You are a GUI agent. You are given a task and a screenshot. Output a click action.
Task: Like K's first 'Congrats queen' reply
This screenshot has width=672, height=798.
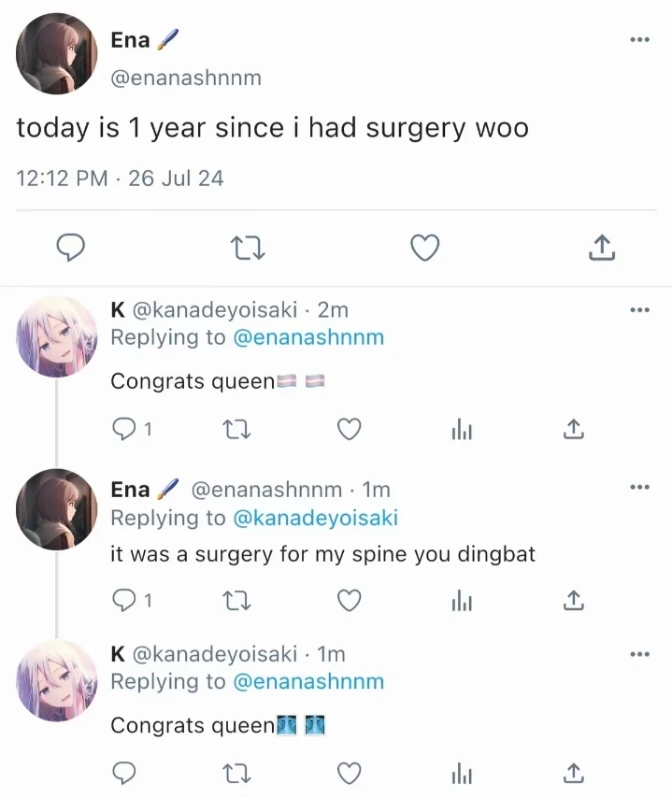tap(349, 429)
